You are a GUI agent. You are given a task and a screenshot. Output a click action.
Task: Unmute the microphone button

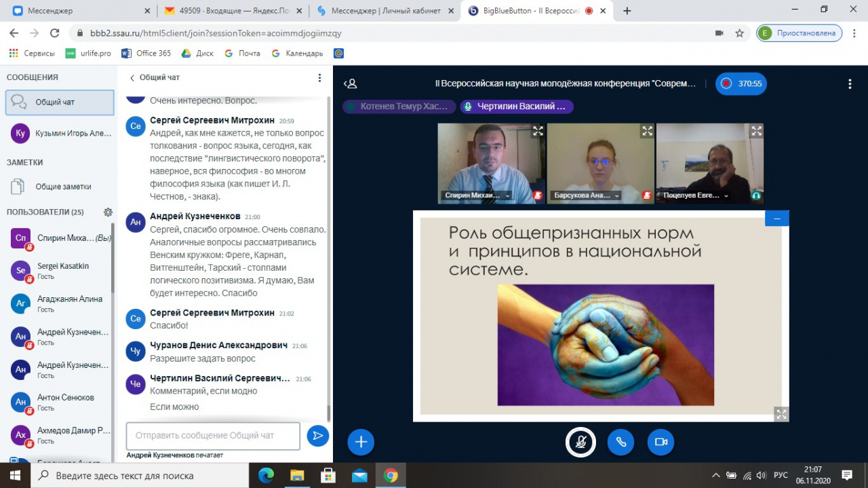580,442
